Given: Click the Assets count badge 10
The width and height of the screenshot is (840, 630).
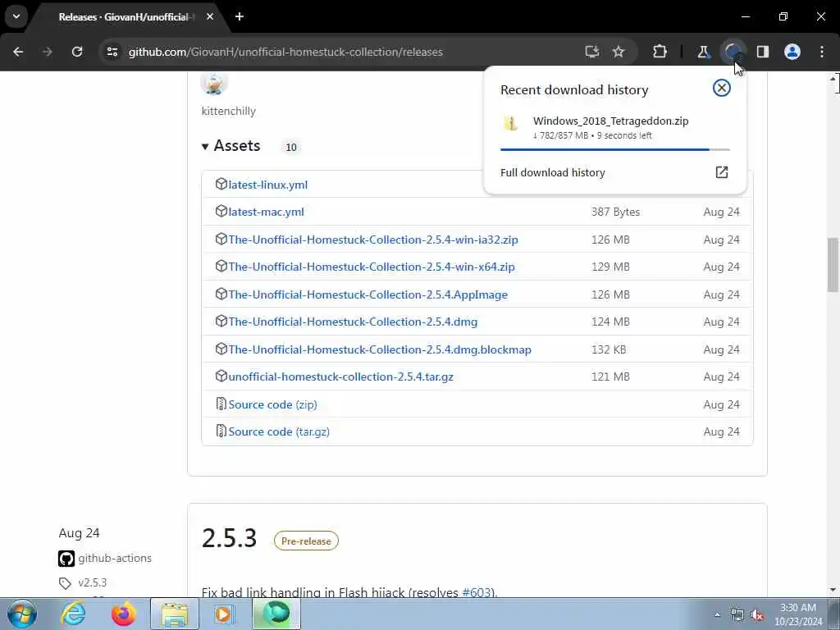Looking at the screenshot, I should pos(291,147).
